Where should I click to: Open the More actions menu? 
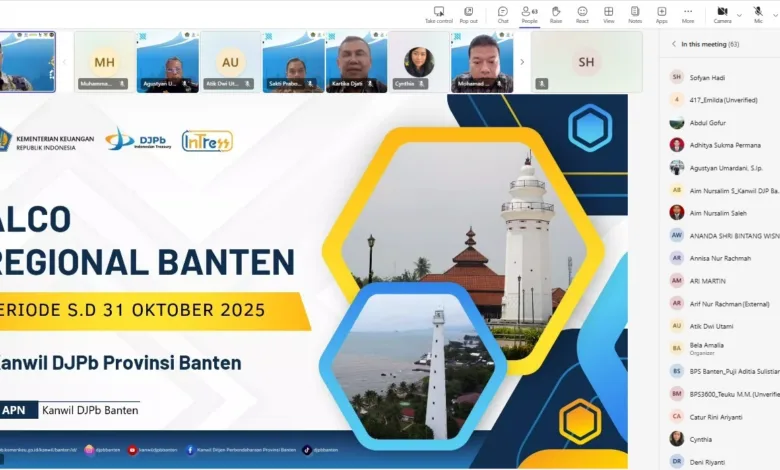click(688, 13)
